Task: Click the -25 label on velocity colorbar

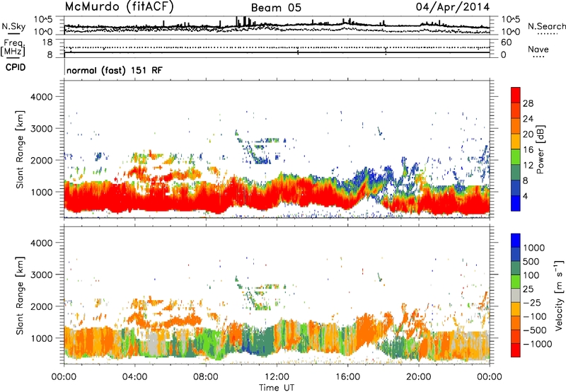Action: coord(531,303)
